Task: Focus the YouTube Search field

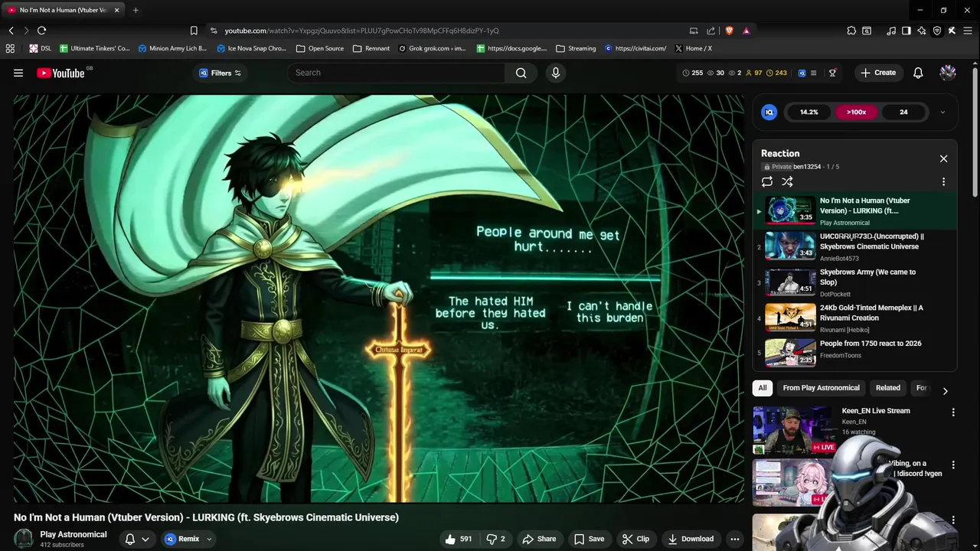Action: click(396, 73)
